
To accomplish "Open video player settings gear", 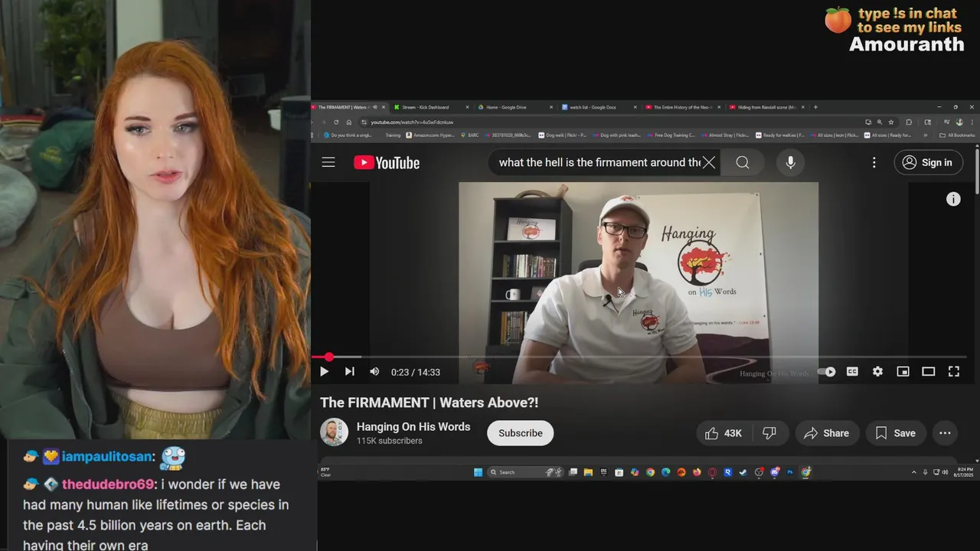I will click(x=877, y=372).
